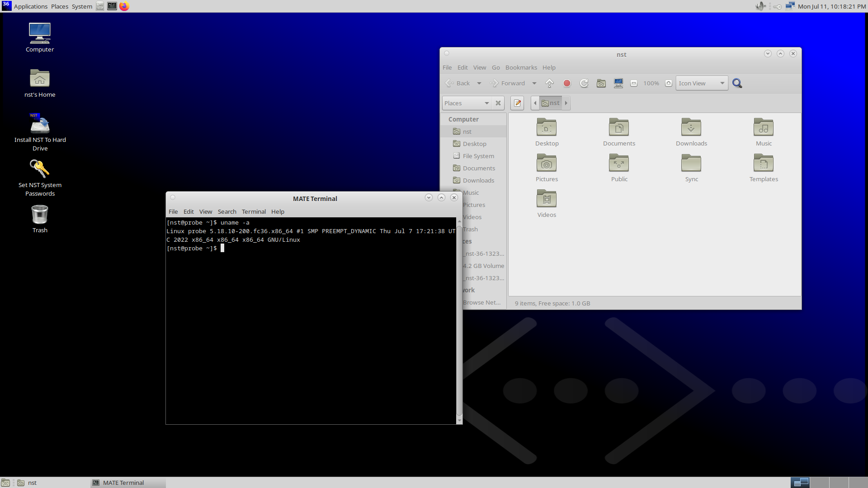Select Videos folder in icon view

(x=547, y=203)
